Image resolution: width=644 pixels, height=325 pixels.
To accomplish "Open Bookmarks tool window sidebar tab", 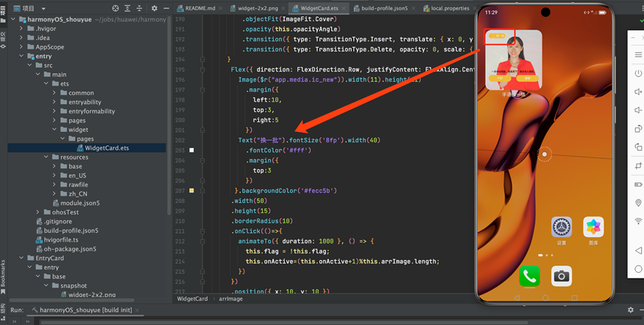I will 3,276.
